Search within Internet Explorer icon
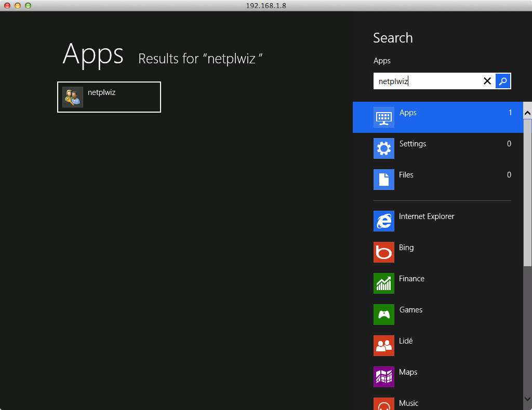 pyautogui.click(x=384, y=221)
